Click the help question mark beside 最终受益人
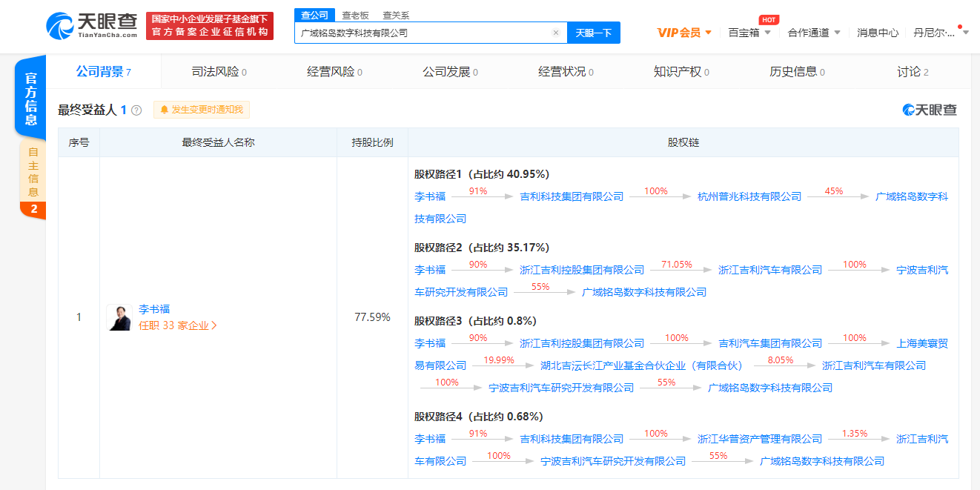The image size is (980, 490). tap(136, 110)
